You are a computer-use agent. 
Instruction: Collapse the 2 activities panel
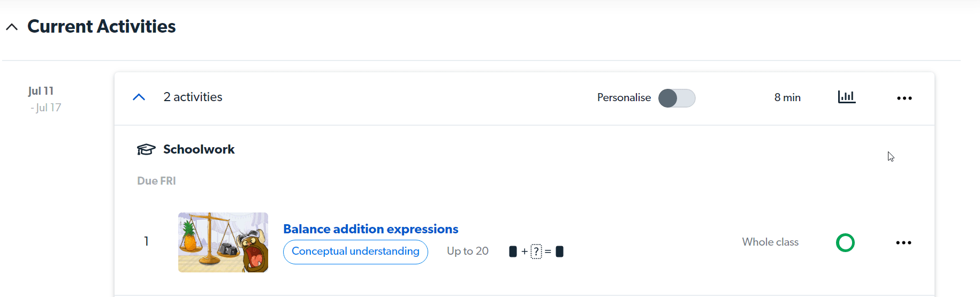tap(139, 97)
